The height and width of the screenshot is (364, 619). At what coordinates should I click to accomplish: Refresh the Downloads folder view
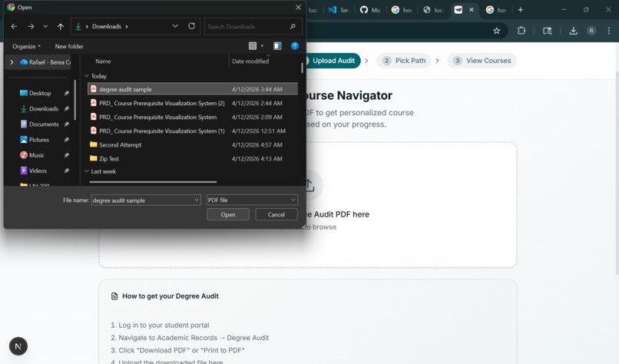pos(191,26)
